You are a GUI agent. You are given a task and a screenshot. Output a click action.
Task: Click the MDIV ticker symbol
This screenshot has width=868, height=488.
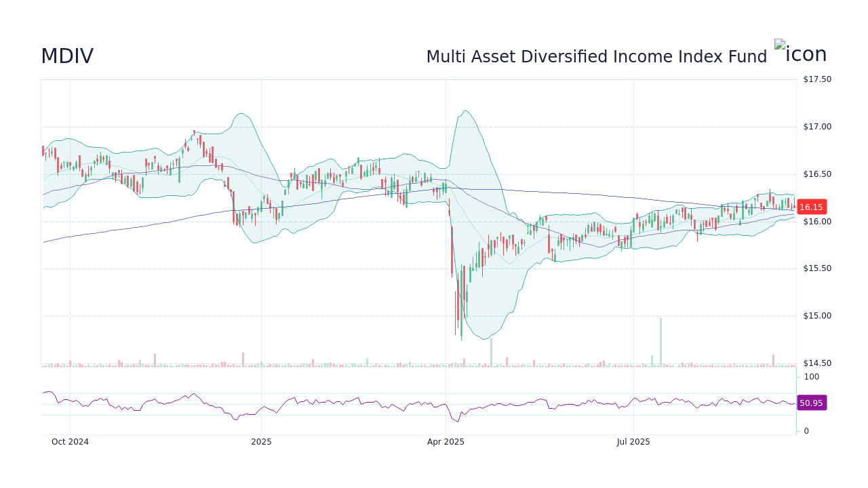(x=67, y=56)
